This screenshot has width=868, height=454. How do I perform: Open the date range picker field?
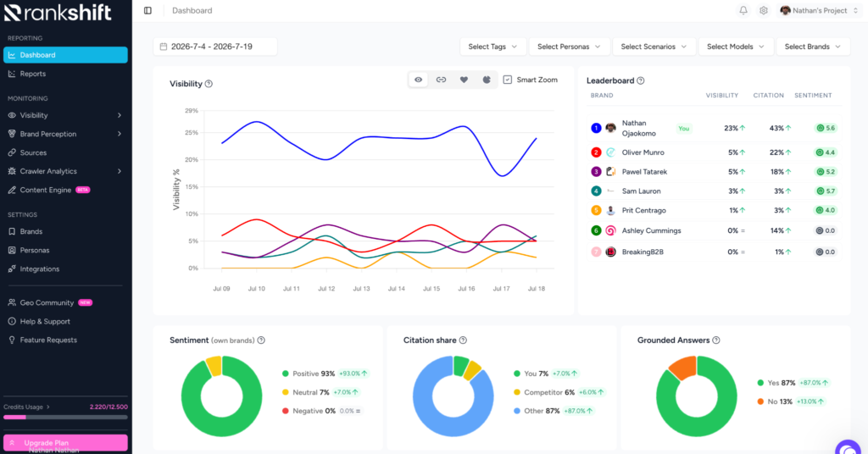coord(215,47)
